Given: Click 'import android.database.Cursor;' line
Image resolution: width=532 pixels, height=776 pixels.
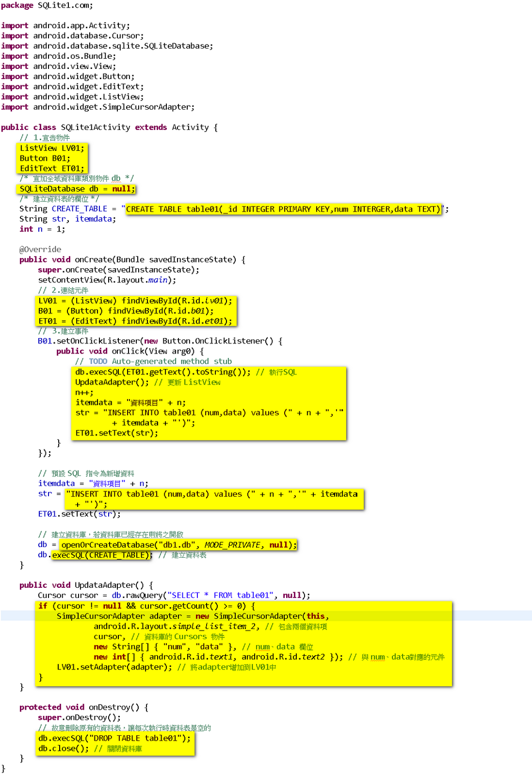Looking at the screenshot, I should click(x=72, y=36).
